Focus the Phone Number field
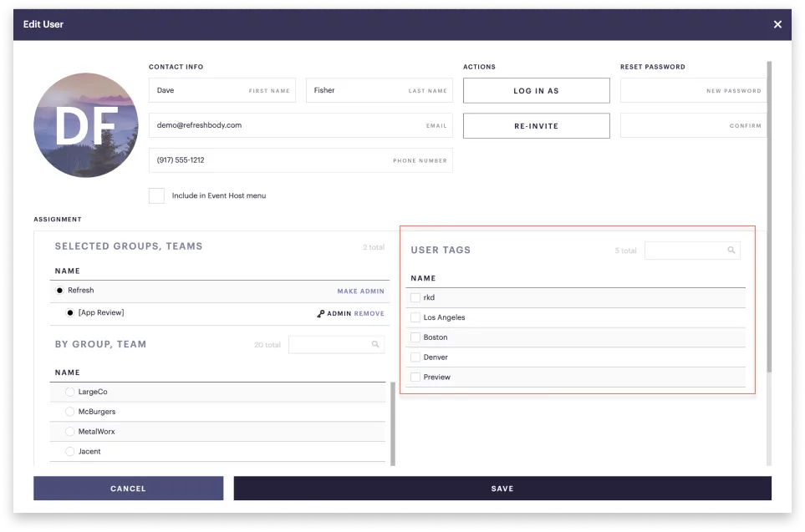This screenshot has height=532, width=805. pos(301,160)
